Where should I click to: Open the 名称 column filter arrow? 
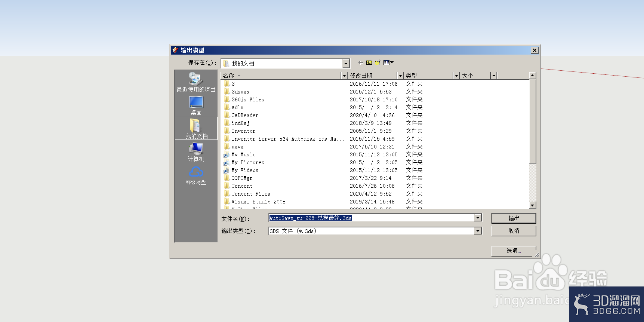pyautogui.click(x=344, y=76)
